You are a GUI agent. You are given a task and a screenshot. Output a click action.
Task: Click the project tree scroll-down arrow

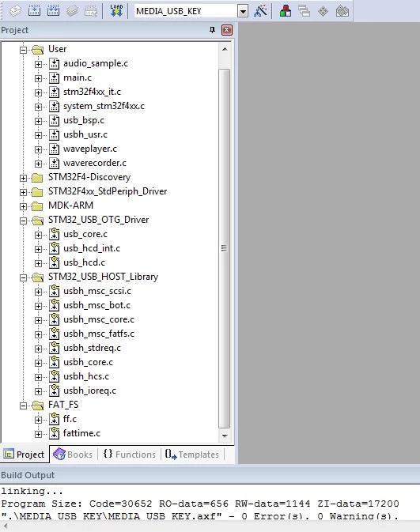[225, 436]
